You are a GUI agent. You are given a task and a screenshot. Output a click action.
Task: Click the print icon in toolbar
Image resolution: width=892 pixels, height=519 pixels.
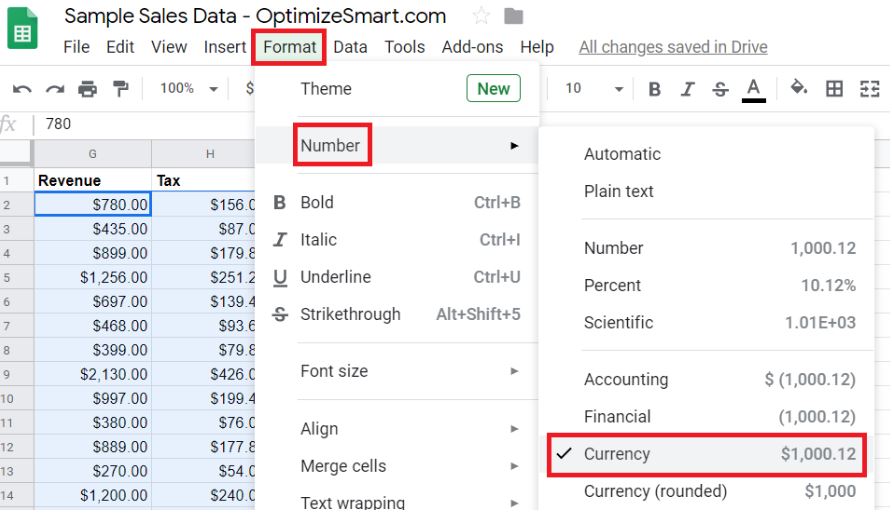87,89
